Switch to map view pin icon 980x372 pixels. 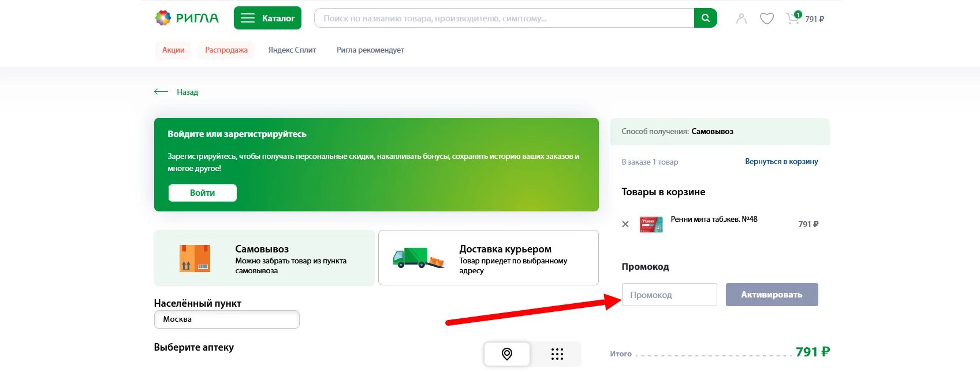click(507, 354)
